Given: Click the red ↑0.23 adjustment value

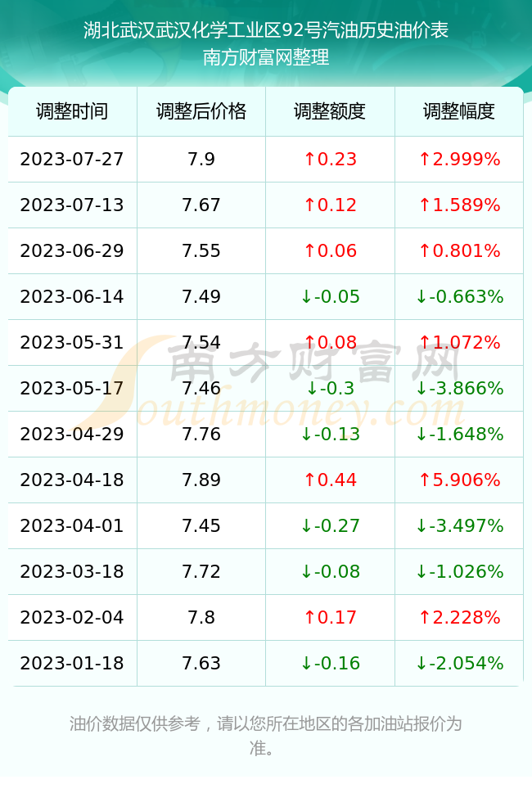Looking at the screenshot, I should coord(330,159).
